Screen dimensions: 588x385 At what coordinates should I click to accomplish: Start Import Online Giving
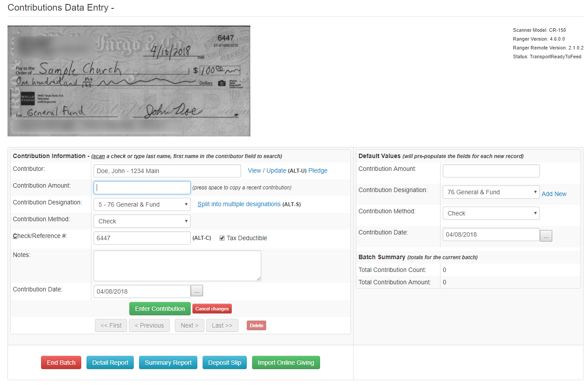[x=286, y=362]
